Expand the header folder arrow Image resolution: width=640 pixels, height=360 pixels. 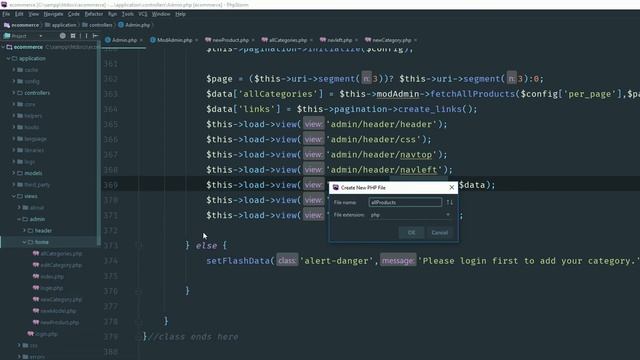click(x=24, y=231)
